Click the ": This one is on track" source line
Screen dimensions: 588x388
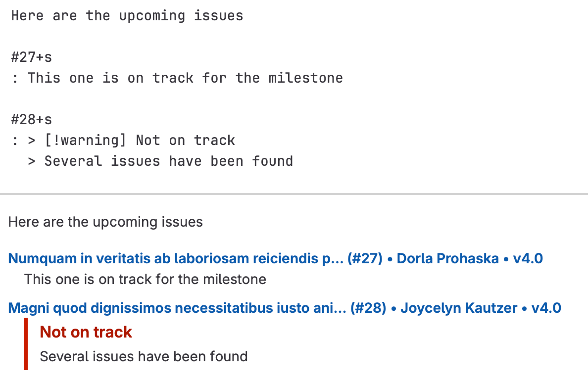(178, 78)
